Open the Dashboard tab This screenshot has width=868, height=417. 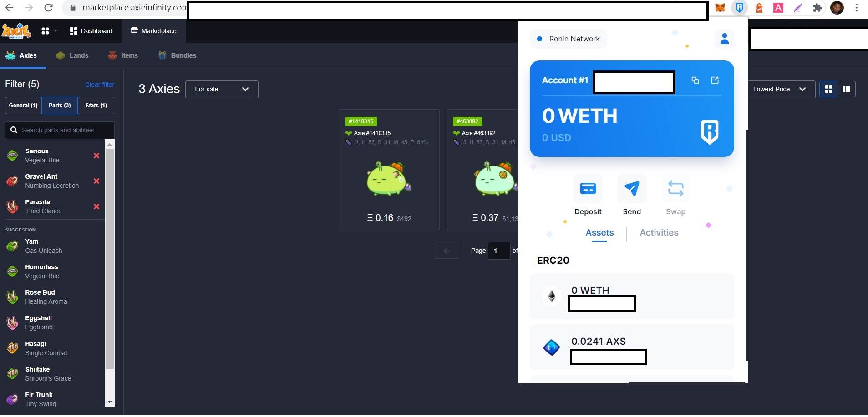[x=91, y=31]
